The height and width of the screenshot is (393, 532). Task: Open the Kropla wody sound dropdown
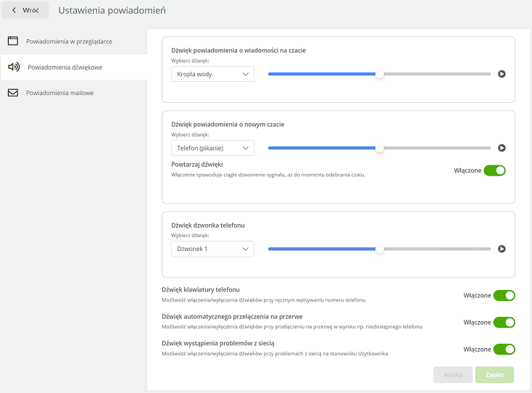(212, 74)
